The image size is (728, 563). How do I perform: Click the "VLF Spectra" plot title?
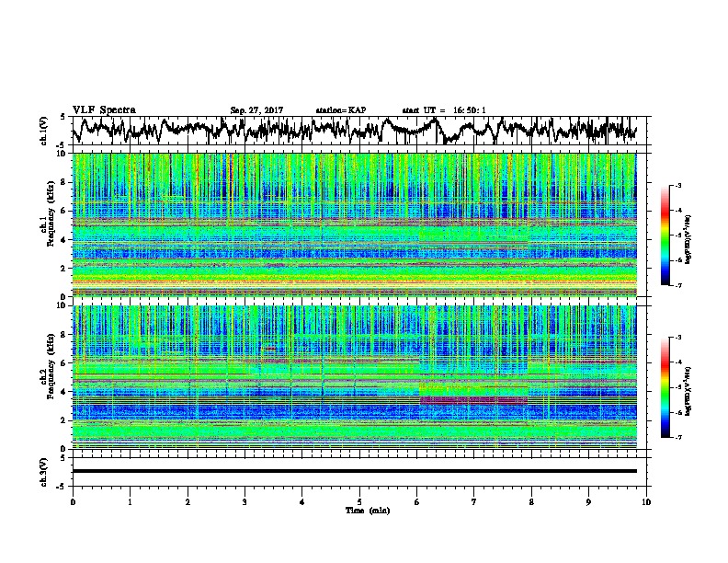point(104,109)
